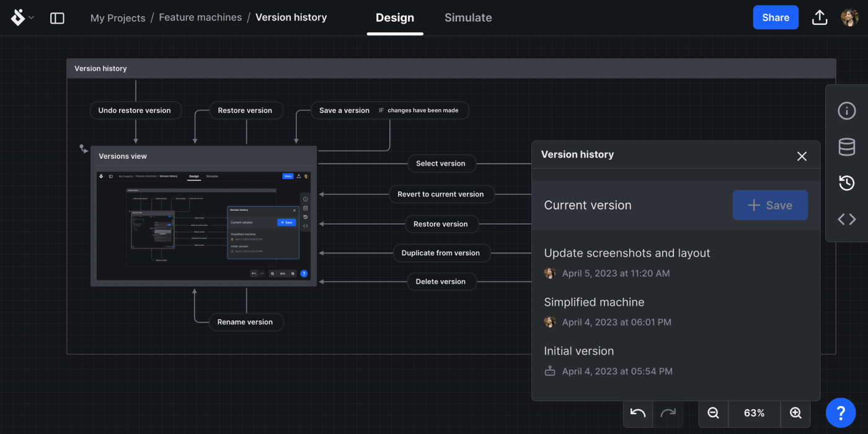Switch to the Simulate tab
This screenshot has width=868, height=434.
click(x=468, y=18)
